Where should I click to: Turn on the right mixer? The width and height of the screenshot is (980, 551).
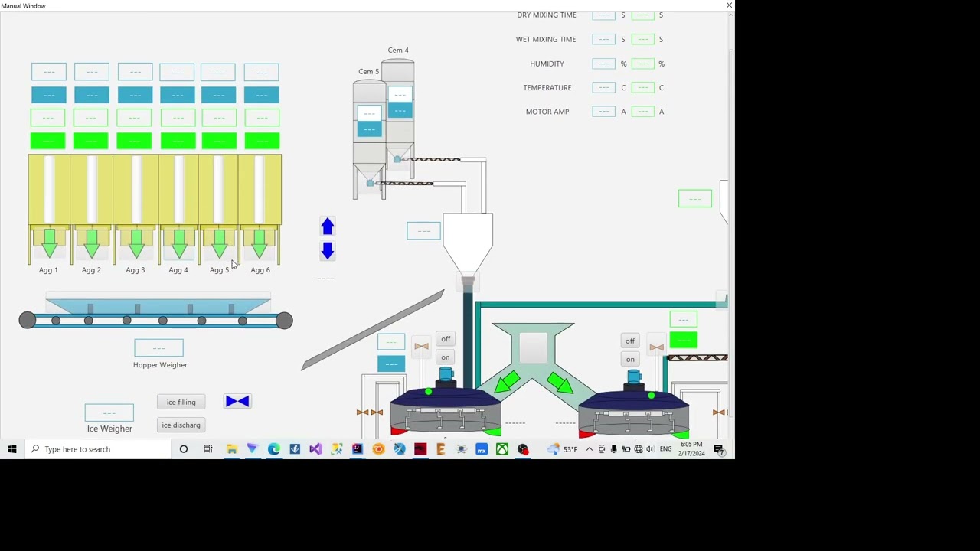[x=630, y=360]
